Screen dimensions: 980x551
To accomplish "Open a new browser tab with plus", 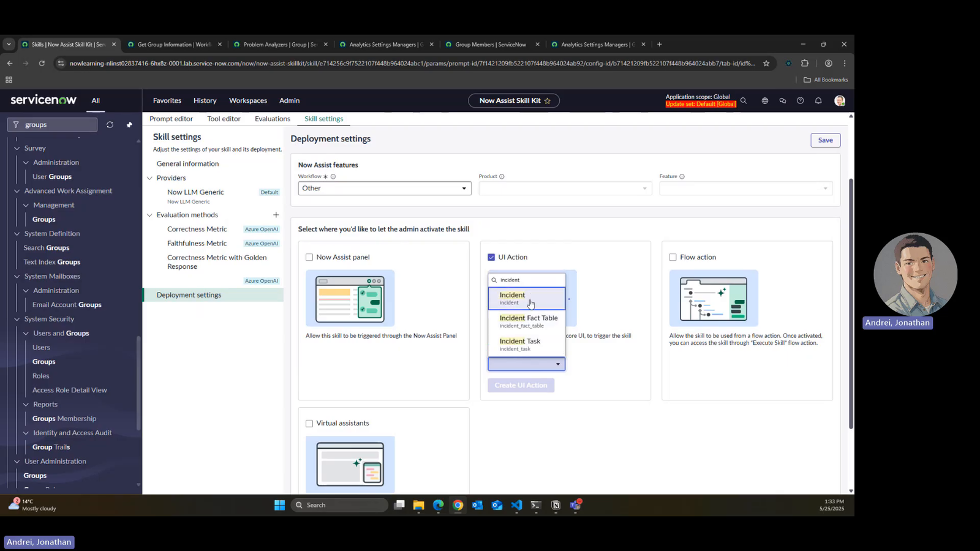I will tap(660, 44).
